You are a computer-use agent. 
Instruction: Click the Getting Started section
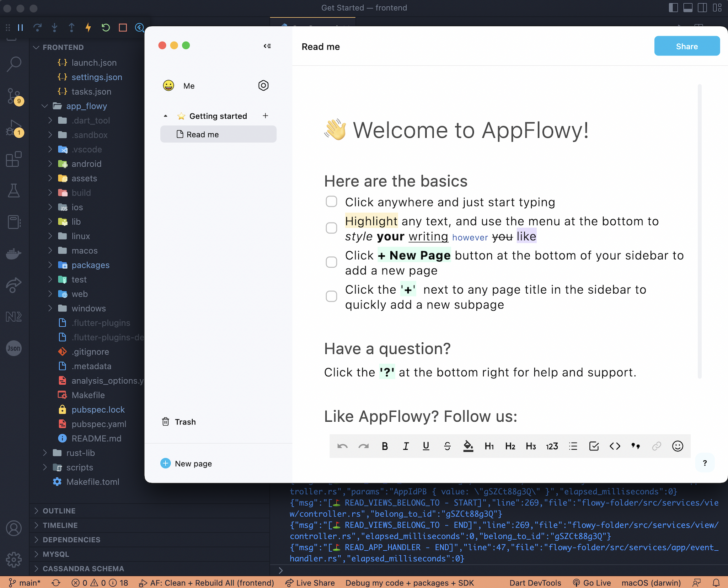click(x=217, y=116)
